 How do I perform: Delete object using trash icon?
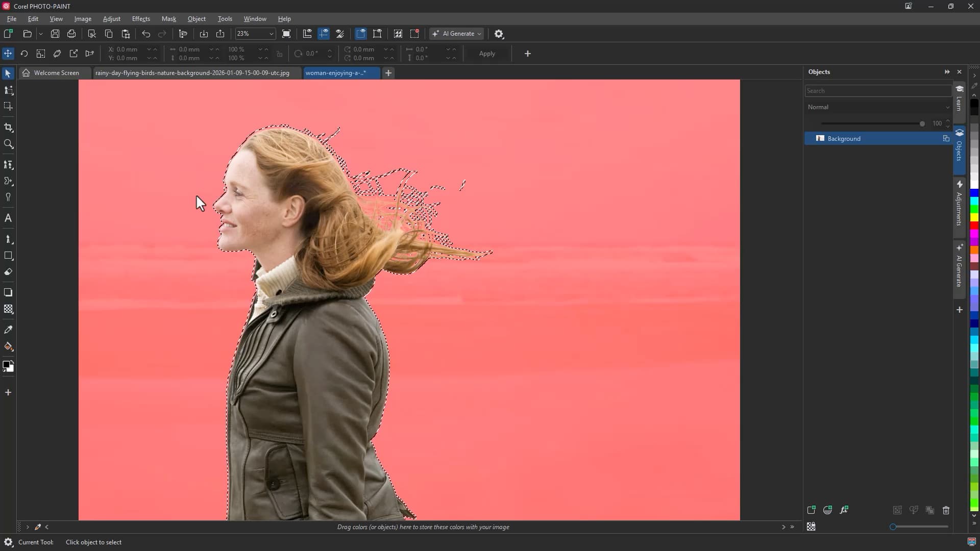[x=946, y=510]
